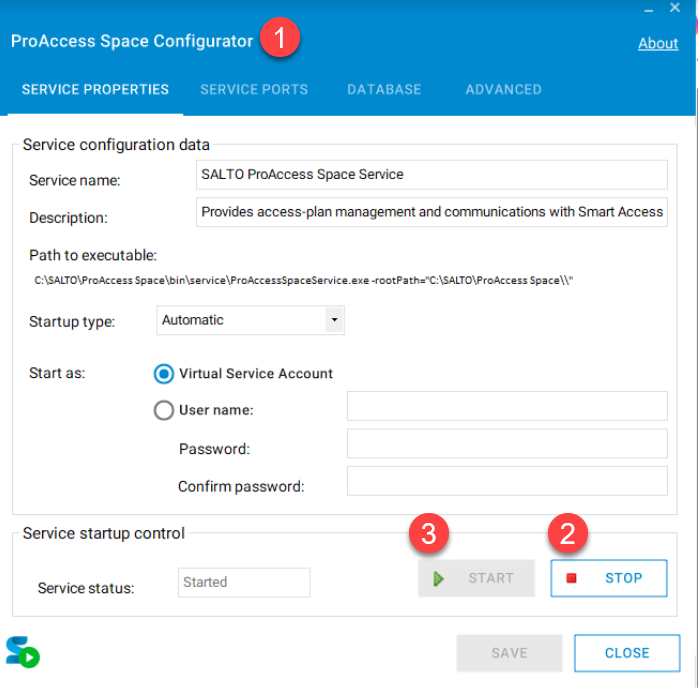Click the Close button at bottom
Screen dimensions: 698x688
[627, 653]
